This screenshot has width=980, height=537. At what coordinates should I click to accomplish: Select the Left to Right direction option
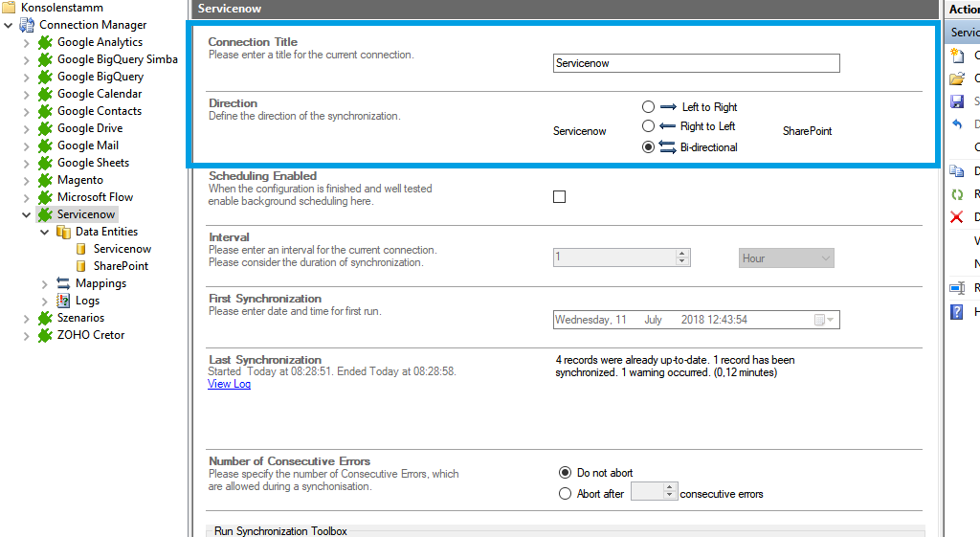tap(649, 107)
